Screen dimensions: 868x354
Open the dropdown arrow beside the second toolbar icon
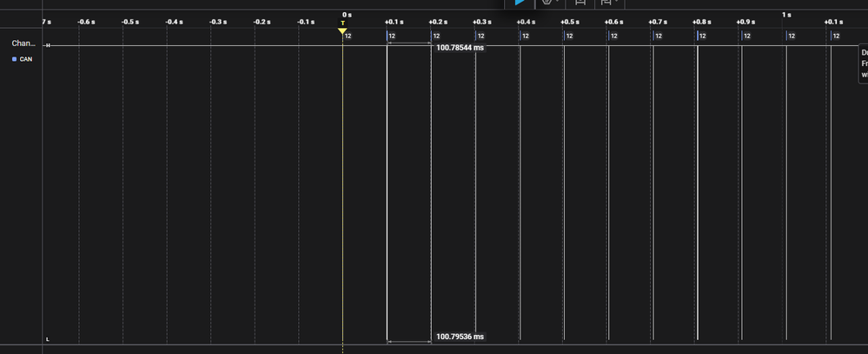pos(557,3)
